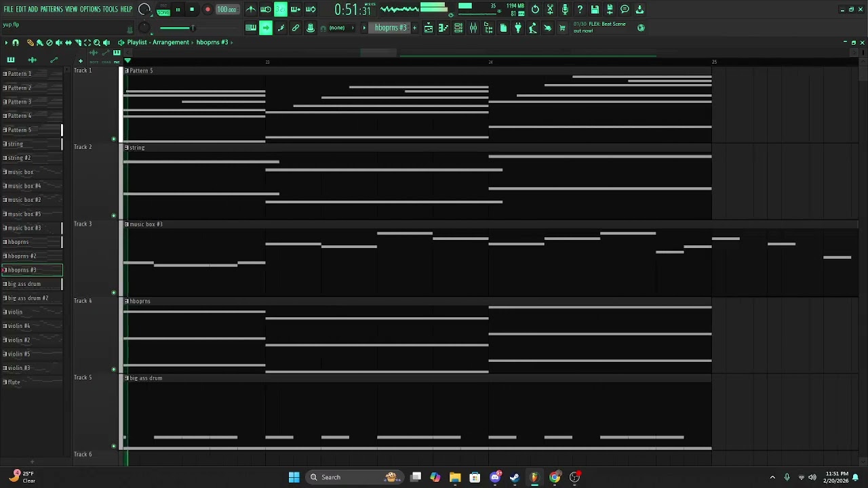Select Pattern 5 in the picker panel

pyautogui.click(x=32, y=130)
